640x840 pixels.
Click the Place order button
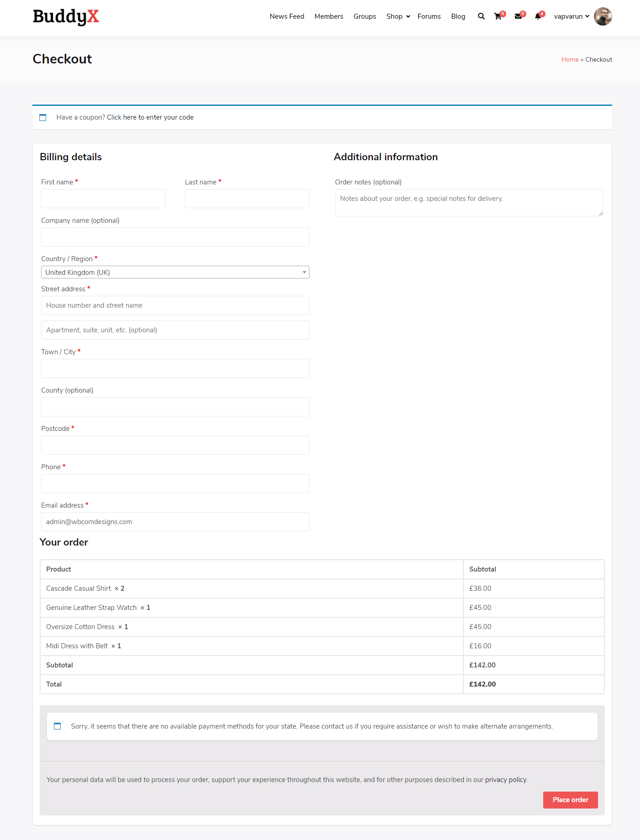[570, 800]
